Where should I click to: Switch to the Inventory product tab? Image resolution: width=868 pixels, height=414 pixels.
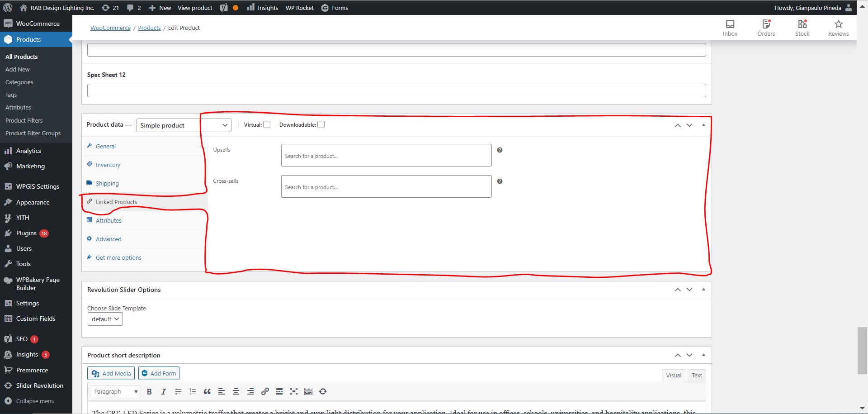point(108,165)
